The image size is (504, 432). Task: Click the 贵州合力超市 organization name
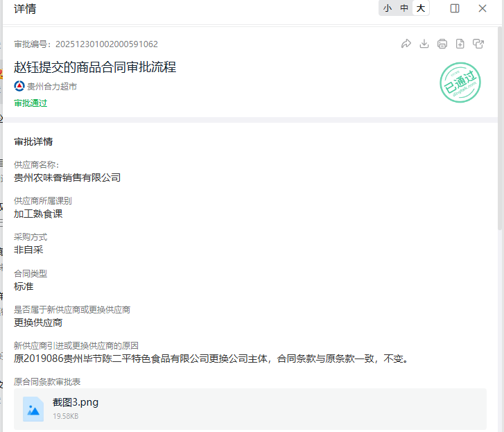click(52, 87)
